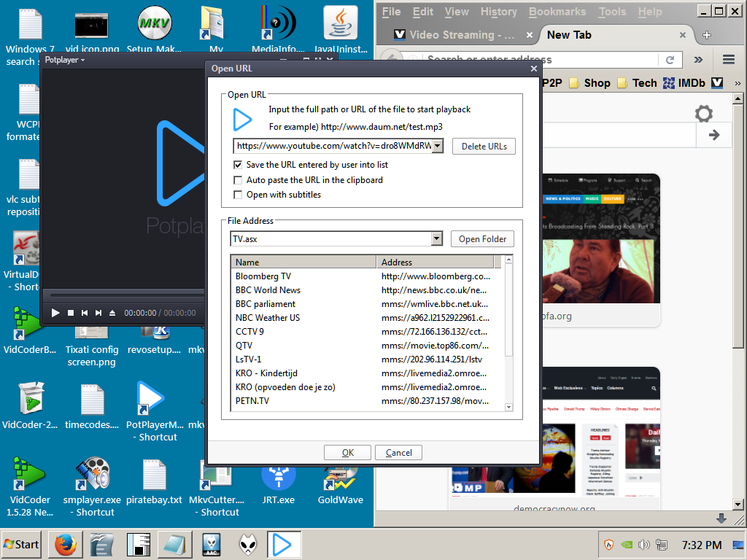Open the Shop bookmarks folder
Viewport: 747px width, 560px height.
click(x=590, y=83)
